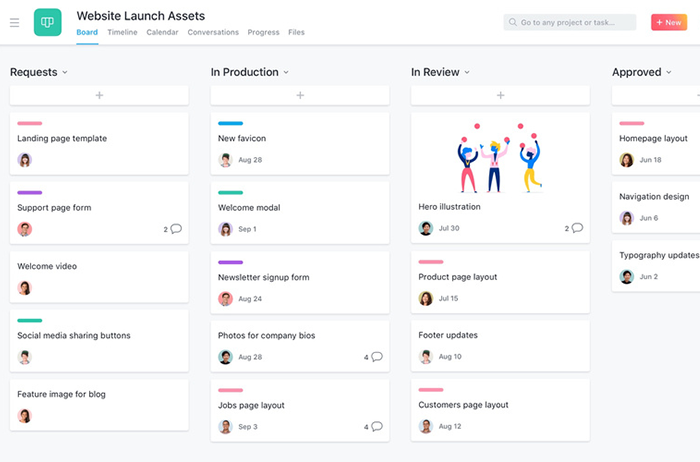The width and height of the screenshot is (700, 462).
Task: Click assignee avatar on Jobs page layout
Action: pos(225,427)
